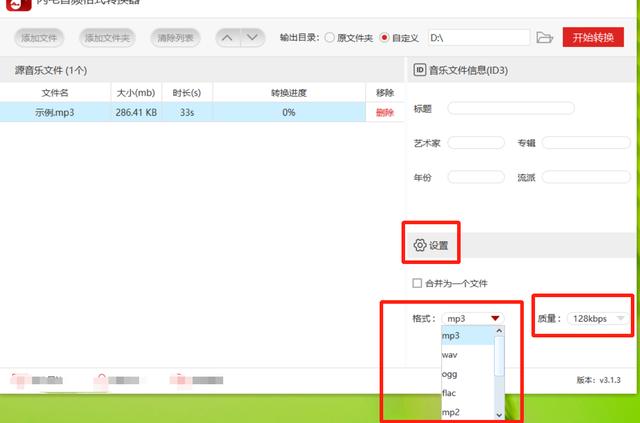640x423 pixels.
Task: Choose ogg in the format list
Action: pyautogui.click(x=468, y=374)
